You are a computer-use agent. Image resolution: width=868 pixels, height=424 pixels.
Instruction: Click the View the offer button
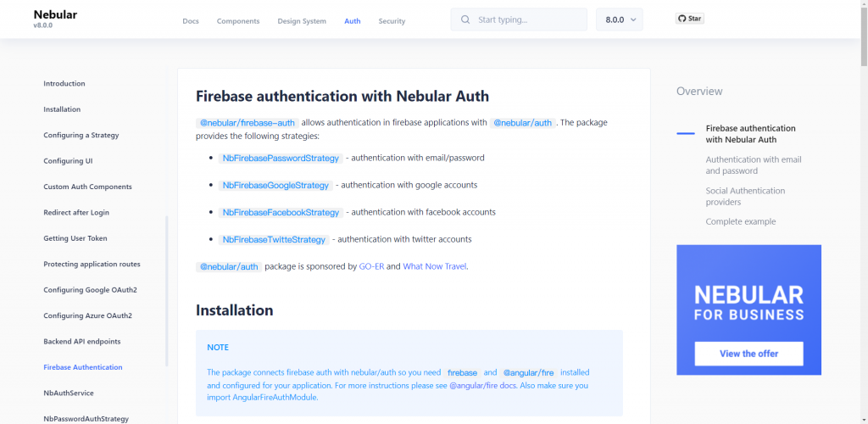point(749,354)
